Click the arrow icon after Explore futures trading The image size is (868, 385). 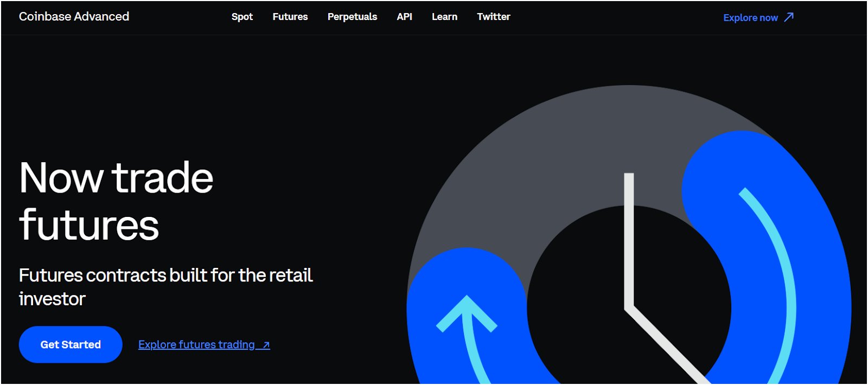[x=266, y=345]
